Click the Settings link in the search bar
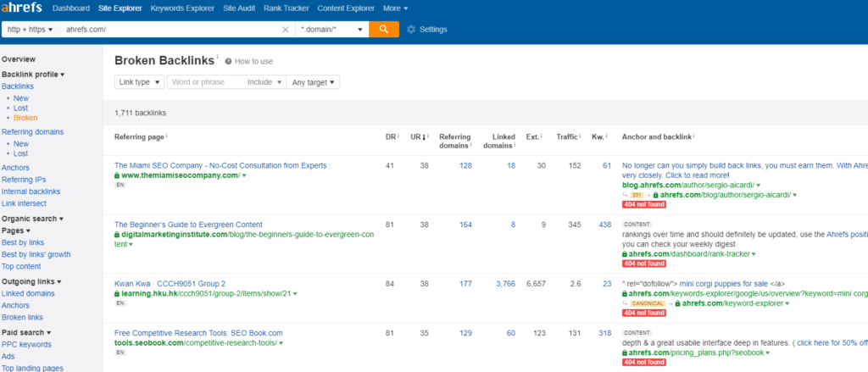 tap(433, 30)
